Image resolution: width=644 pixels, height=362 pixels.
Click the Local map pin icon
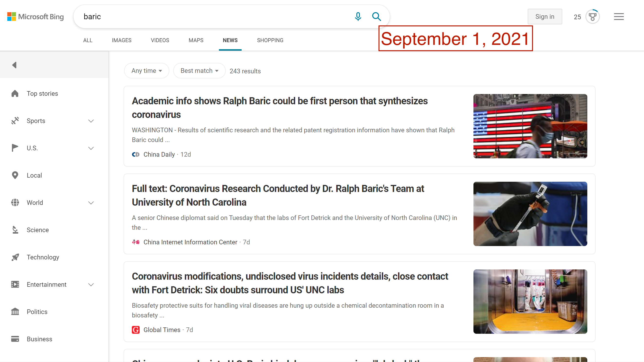15,175
